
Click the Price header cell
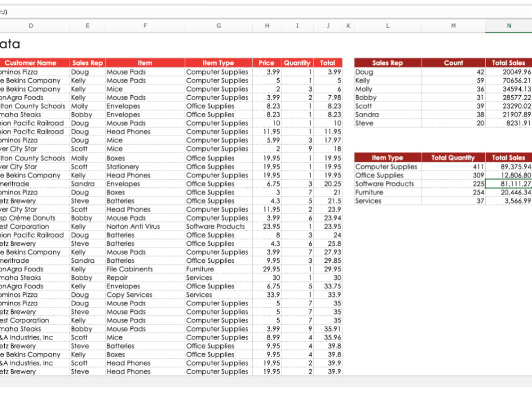point(267,63)
